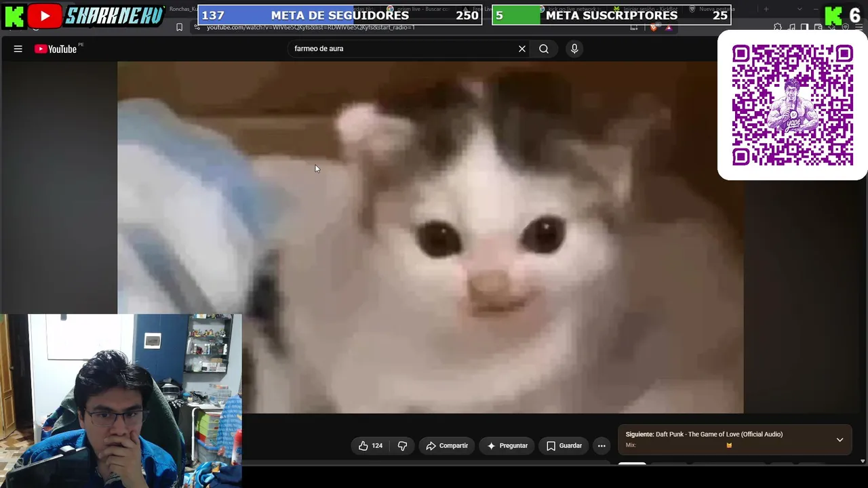Image resolution: width=868 pixels, height=488 pixels.
Task: Start voice search with the microphone
Action: tap(574, 49)
